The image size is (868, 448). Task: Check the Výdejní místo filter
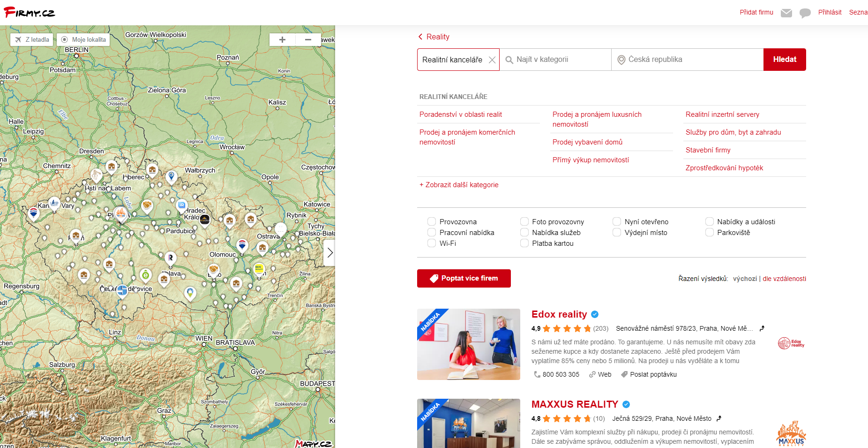click(x=617, y=232)
